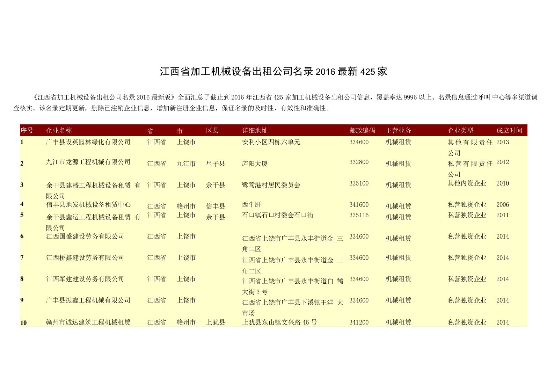Select company 江西国盛建设劳务有限公司
This screenshot has height=392, width=554.
[x=85, y=237]
